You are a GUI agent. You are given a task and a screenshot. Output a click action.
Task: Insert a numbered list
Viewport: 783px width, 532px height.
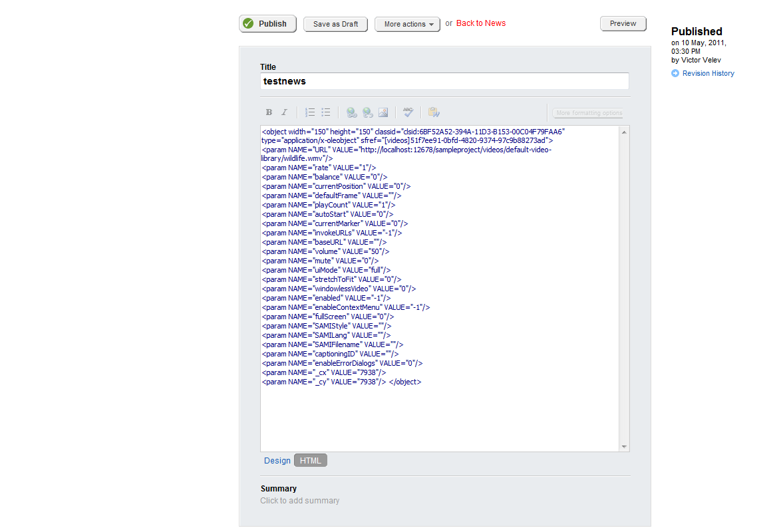click(310, 112)
